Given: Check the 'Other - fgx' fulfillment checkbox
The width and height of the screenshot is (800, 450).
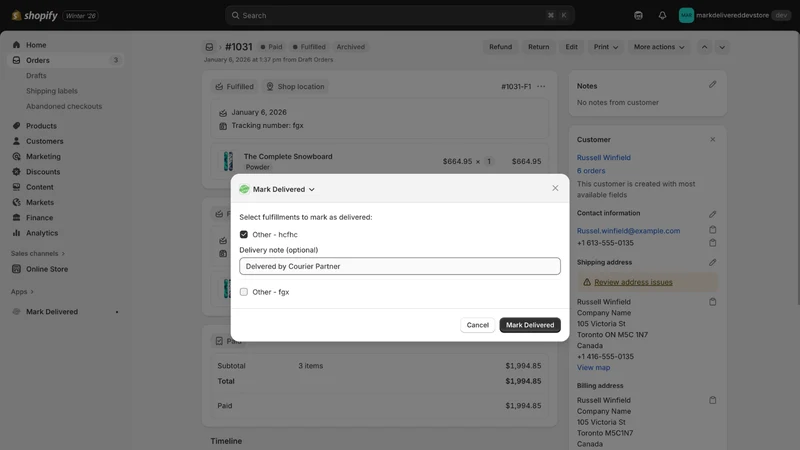Looking at the screenshot, I should (244, 292).
